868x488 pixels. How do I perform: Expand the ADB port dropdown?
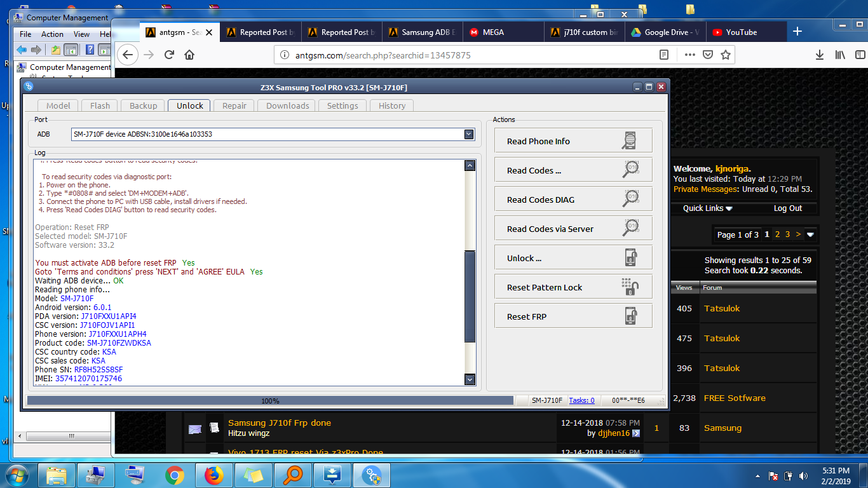pyautogui.click(x=469, y=134)
